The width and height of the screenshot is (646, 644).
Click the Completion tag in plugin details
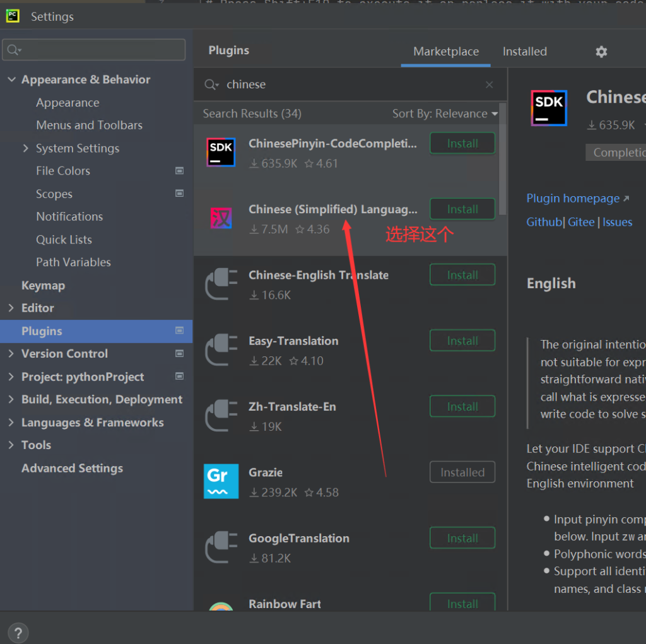pos(616,153)
